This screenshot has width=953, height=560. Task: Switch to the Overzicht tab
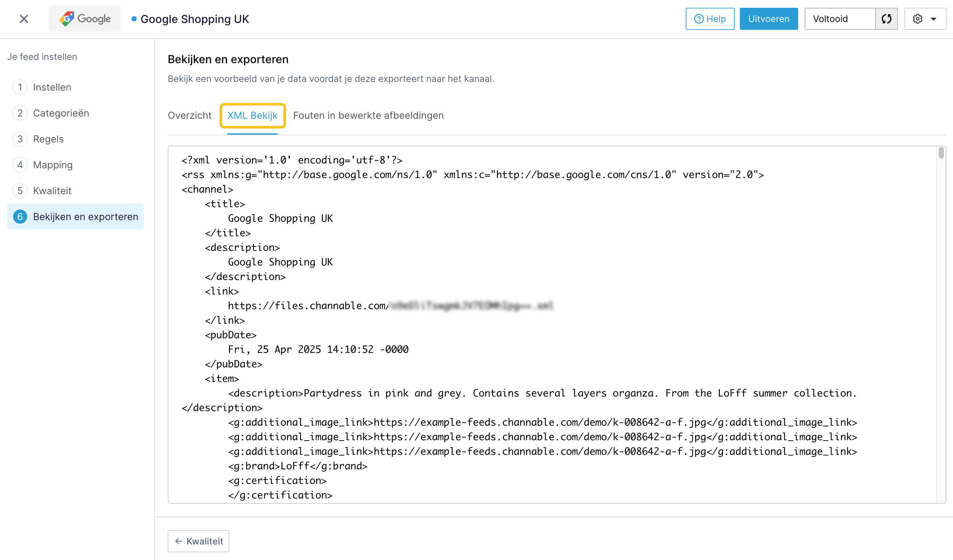(189, 116)
